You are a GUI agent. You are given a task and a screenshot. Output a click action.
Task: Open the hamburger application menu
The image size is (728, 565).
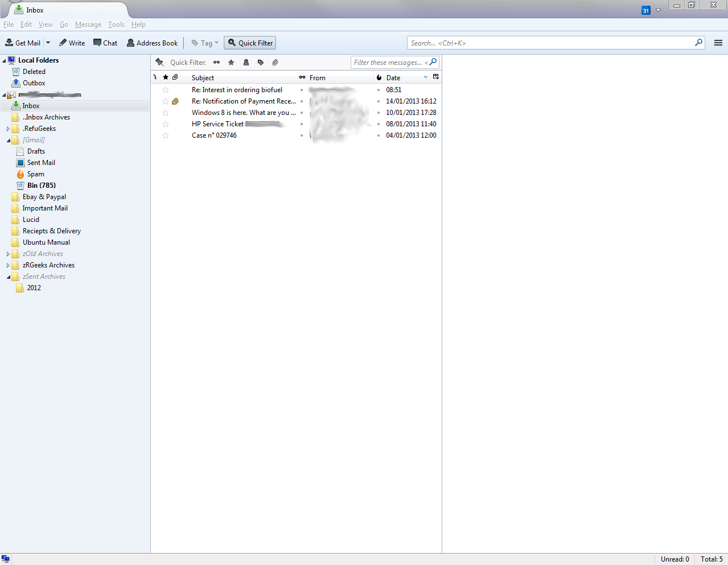click(x=718, y=43)
